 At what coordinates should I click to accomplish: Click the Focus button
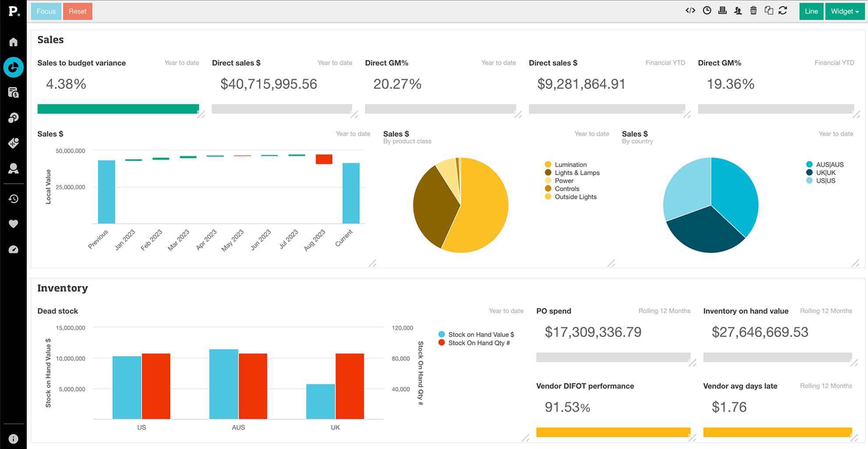coord(46,11)
